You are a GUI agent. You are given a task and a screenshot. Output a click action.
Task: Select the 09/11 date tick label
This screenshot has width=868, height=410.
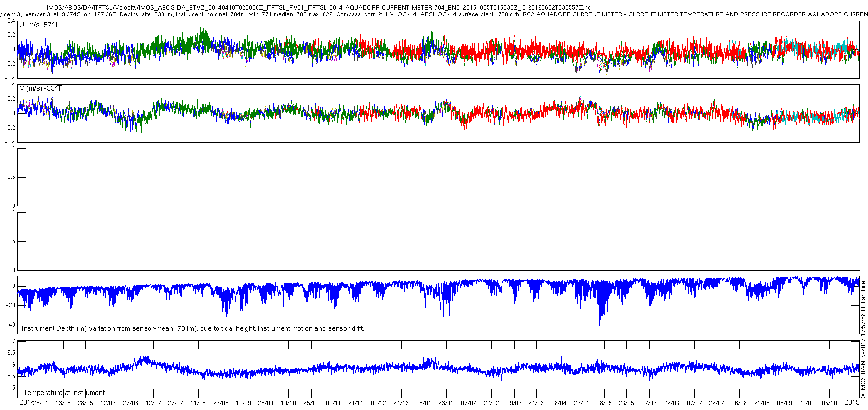point(333,403)
